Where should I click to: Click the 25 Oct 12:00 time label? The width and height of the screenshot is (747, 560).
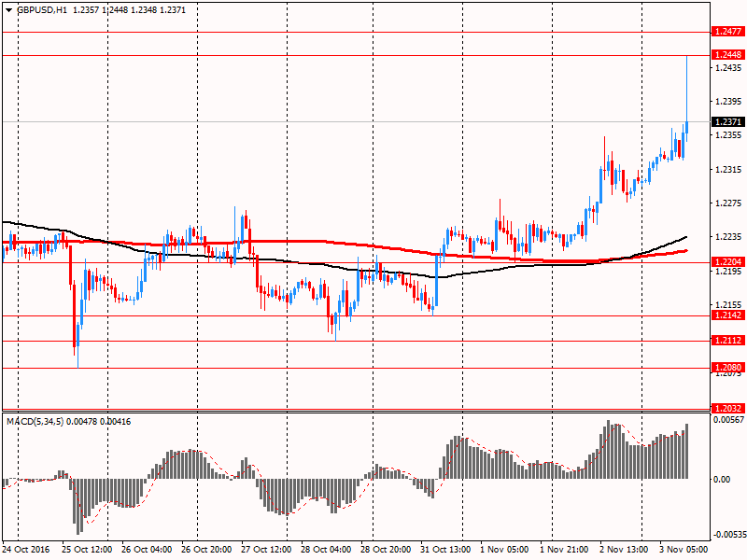point(87,550)
